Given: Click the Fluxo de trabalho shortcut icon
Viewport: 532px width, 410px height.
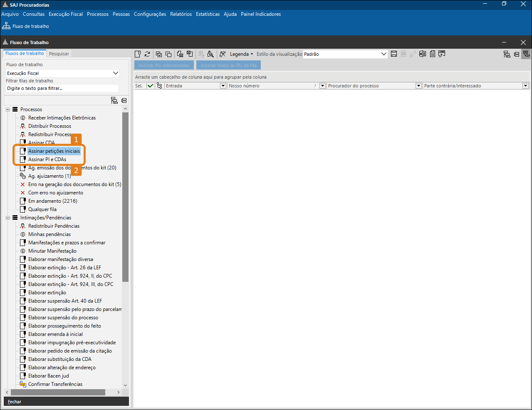Looking at the screenshot, I should 6,26.
